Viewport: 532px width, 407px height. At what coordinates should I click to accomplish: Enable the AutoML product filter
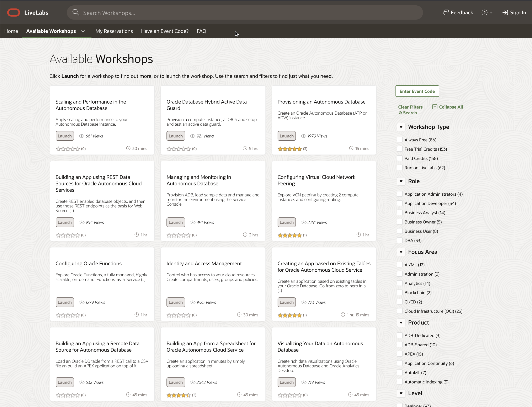point(400,373)
